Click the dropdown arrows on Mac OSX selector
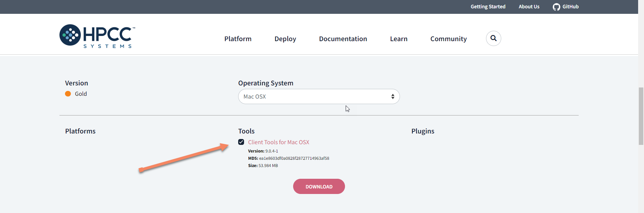This screenshot has height=213, width=644. click(x=393, y=96)
